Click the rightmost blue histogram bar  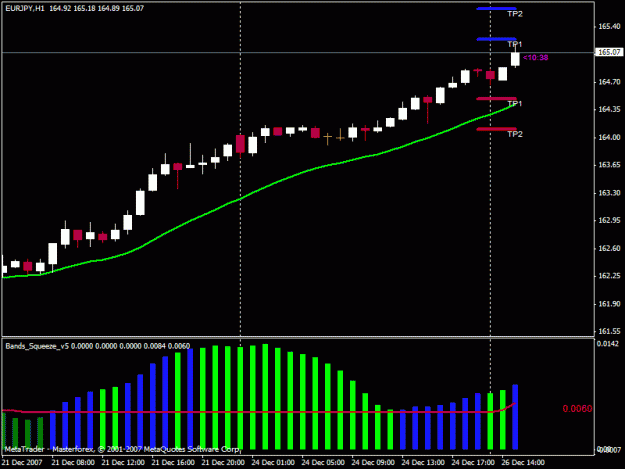(x=515, y=417)
